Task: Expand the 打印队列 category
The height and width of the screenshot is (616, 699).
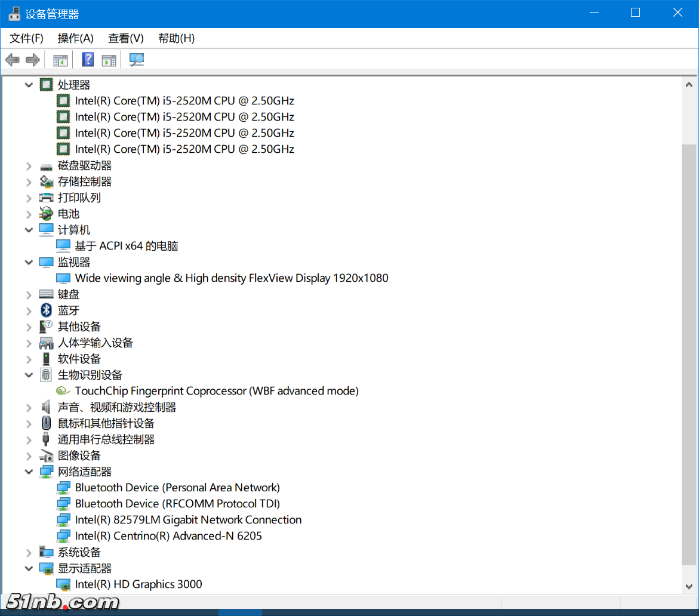Action: (x=29, y=198)
